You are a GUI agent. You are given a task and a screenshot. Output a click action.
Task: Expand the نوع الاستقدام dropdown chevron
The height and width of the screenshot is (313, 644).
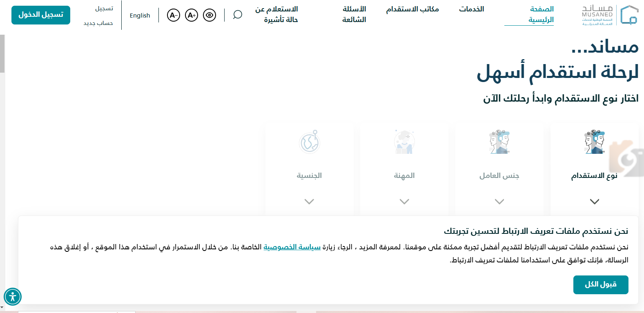click(x=595, y=202)
